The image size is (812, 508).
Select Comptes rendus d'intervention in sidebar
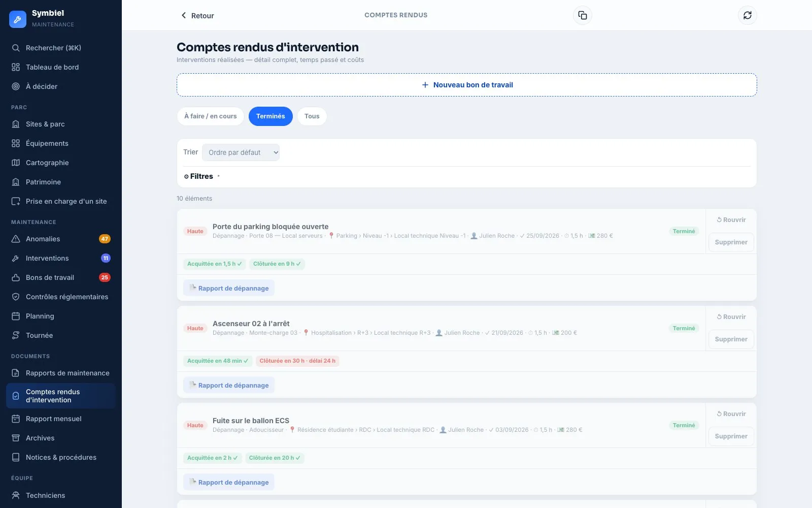pos(61,396)
